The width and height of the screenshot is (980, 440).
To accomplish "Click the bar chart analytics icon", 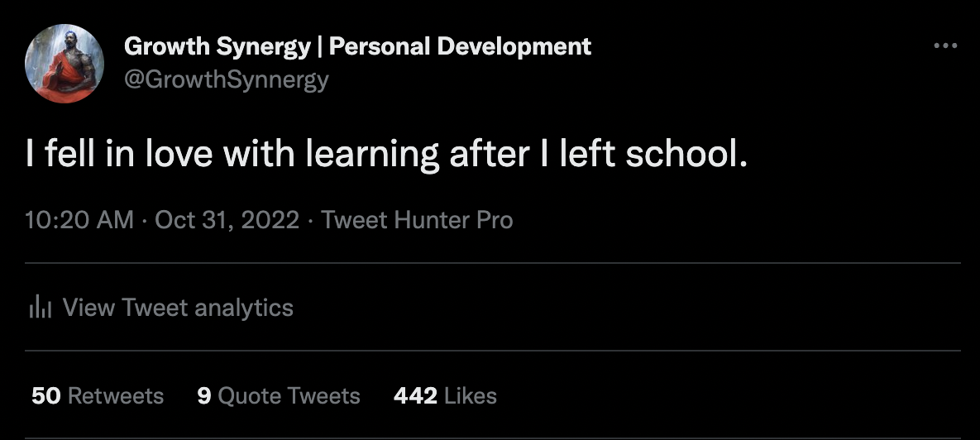I will (x=40, y=308).
